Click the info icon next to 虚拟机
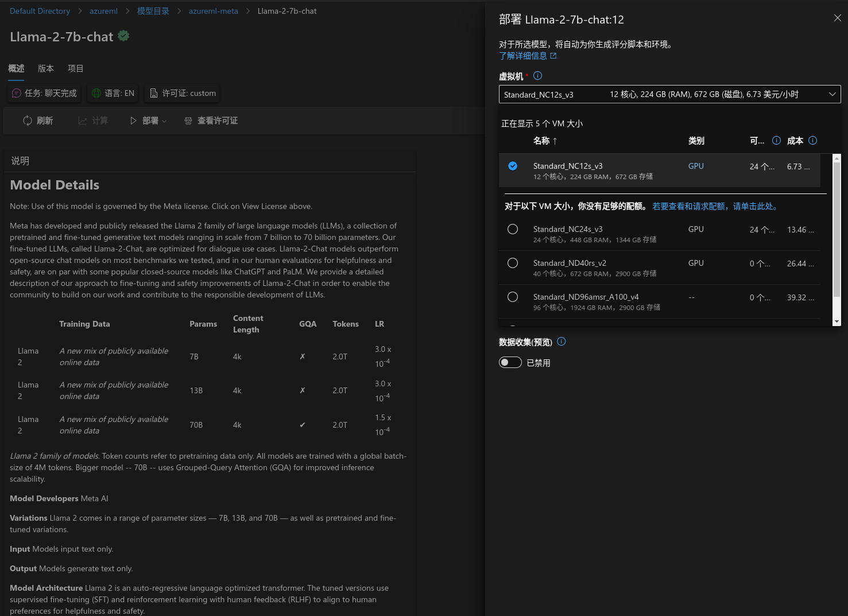This screenshot has width=848, height=616. [x=537, y=76]
